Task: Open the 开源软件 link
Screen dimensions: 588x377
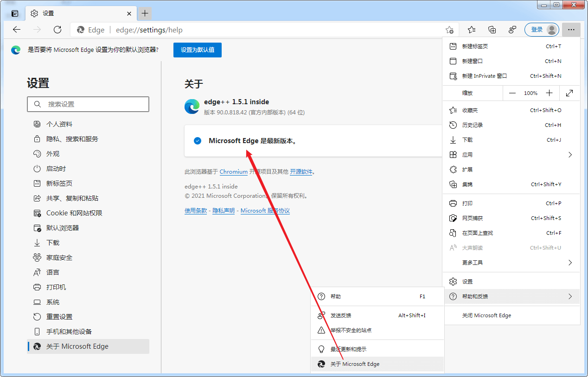Action: [x=301, y=172]
